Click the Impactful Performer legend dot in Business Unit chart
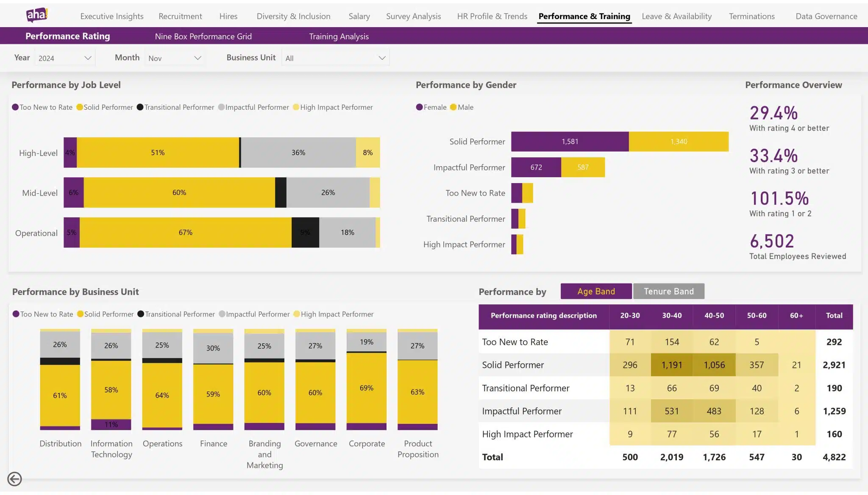Image resolution: width=868 pixels, height=495 pixels. [222, 314]
